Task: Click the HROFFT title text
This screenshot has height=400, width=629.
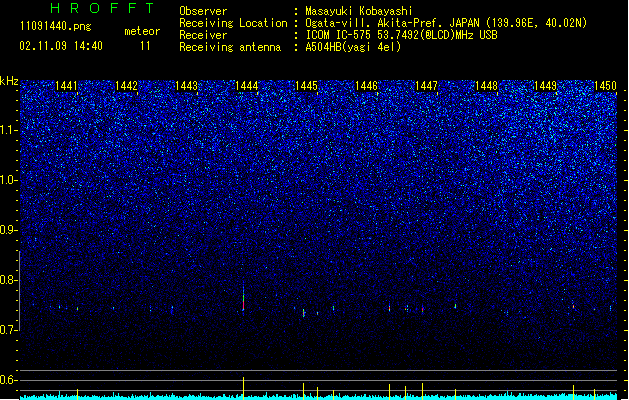Action: [x=103, y=8]
